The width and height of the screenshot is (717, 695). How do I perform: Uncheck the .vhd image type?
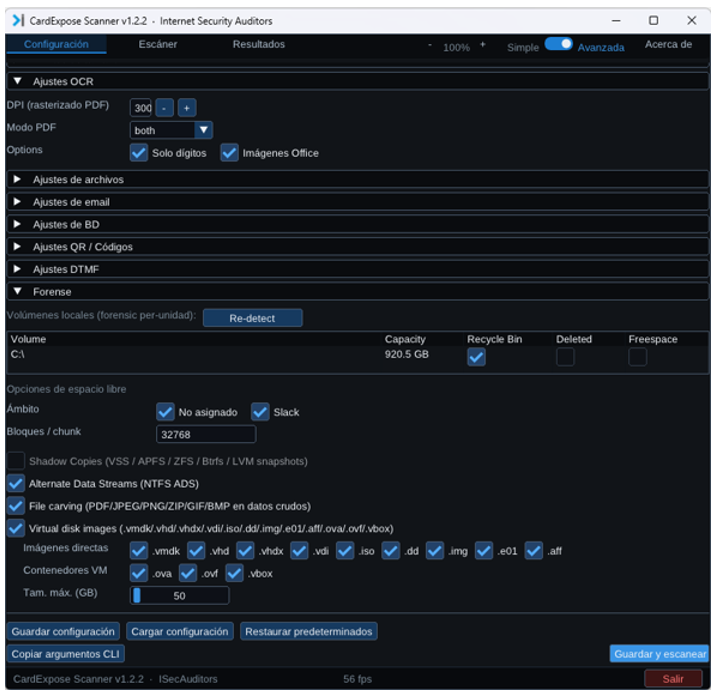pyautogui.click(x=196, y=551)
